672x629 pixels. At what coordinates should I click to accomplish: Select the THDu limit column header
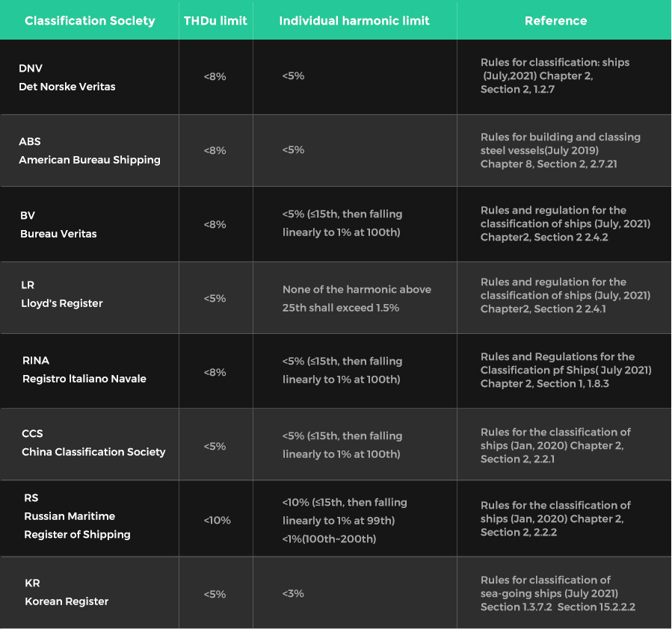(215, 21)
